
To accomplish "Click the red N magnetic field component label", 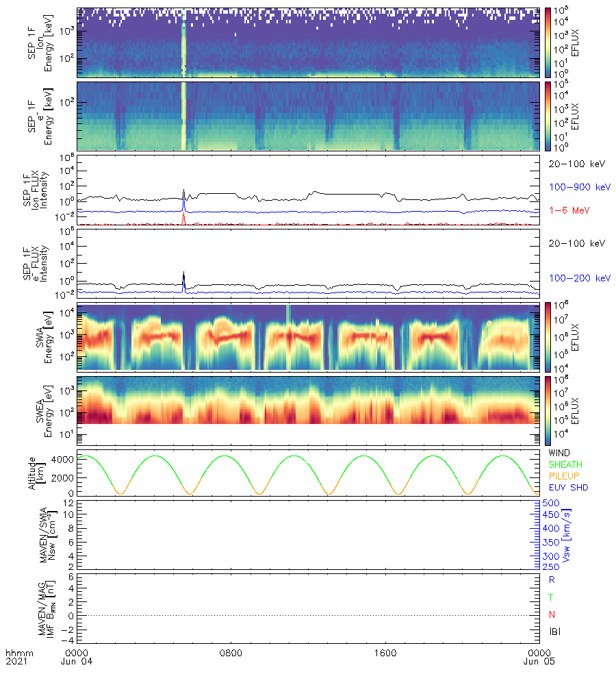I will click(x=552, y=614).
